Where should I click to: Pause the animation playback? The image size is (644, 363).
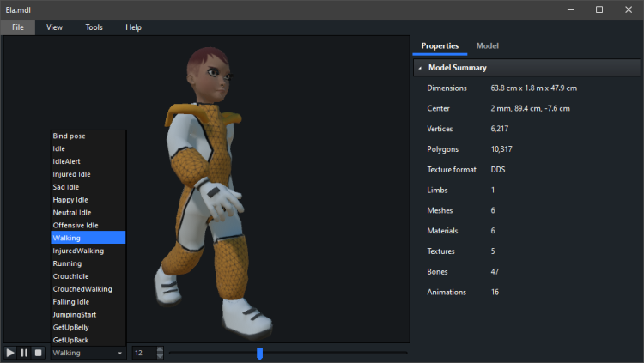(x=24, y=353)
